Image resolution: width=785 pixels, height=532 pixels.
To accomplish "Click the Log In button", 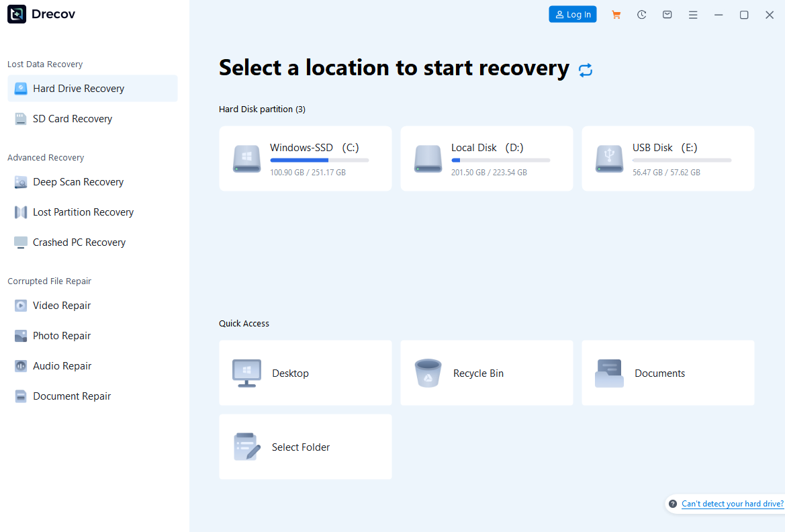I will pyautogui.click(x=572, y=14).
